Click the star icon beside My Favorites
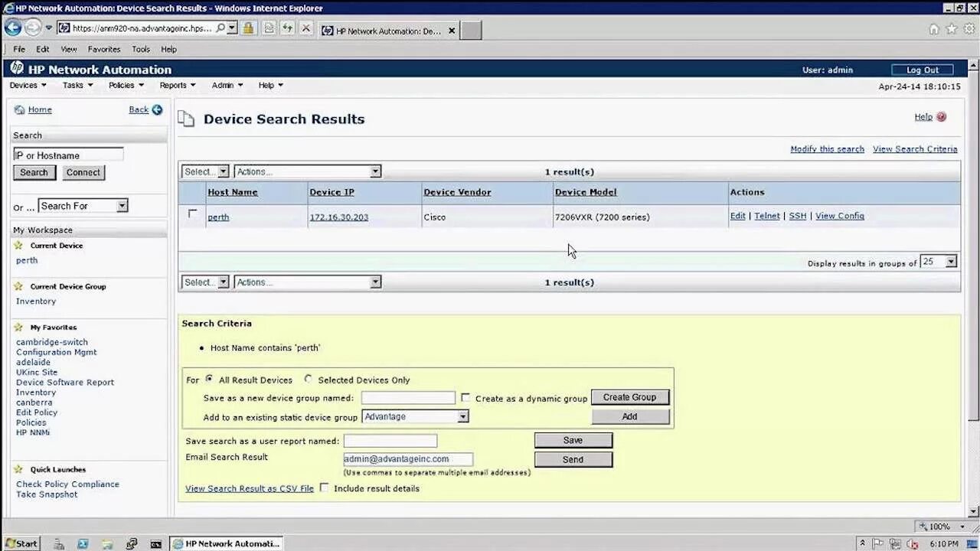This screenshot has width=980, height=551. click(18, 328)
